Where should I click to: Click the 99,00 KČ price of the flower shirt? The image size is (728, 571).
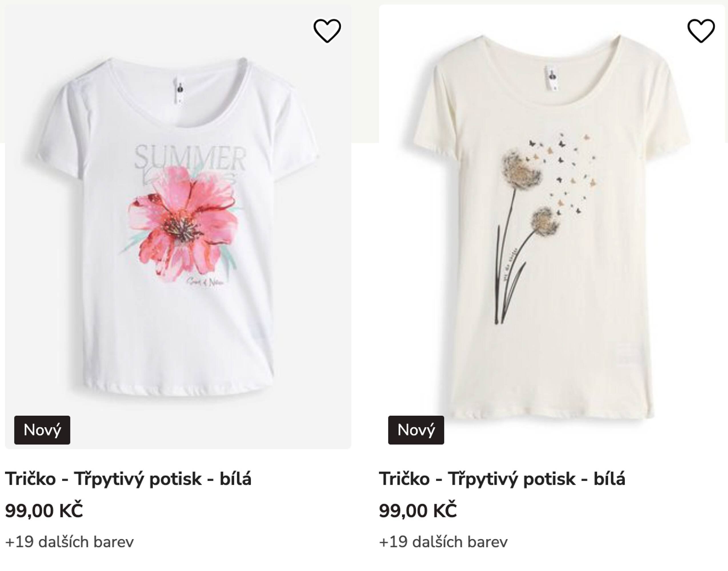click(x=44, y=510)
